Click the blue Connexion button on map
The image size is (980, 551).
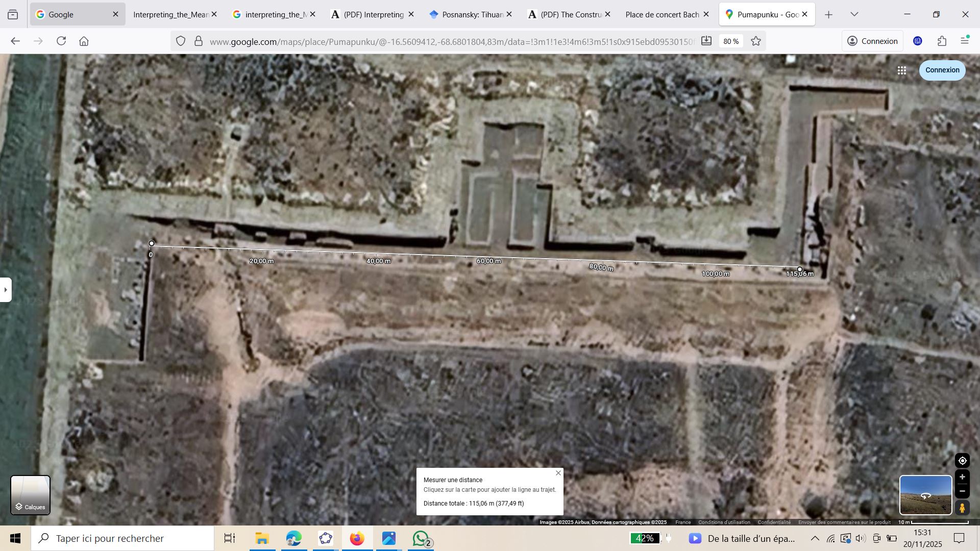tap(942, 70)
